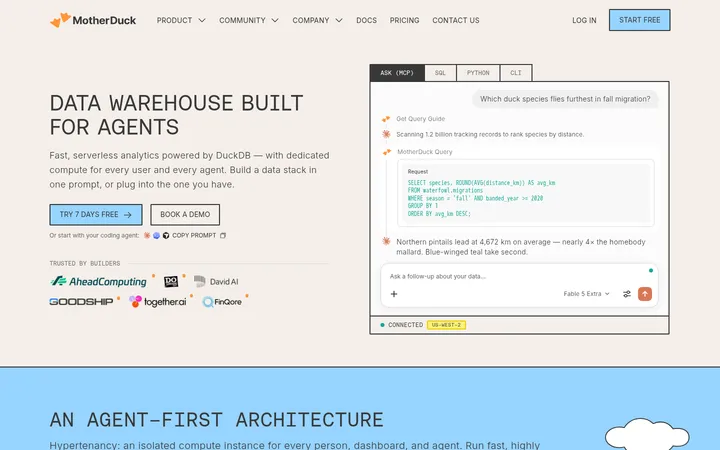The image size is (720, 450).
Task: Click the MotherDuck Query step label
Action: (x=425, y=152)
